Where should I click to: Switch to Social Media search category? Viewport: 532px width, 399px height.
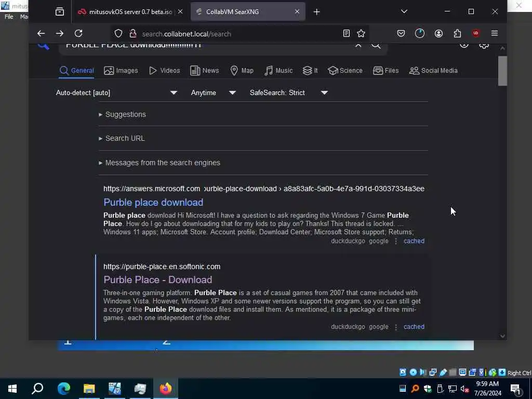434,71
